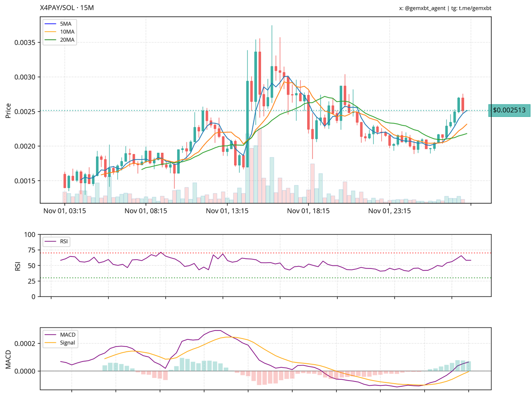Click the $0.002513 price tag label
The image size is (532, 397).
click(509, 111)
